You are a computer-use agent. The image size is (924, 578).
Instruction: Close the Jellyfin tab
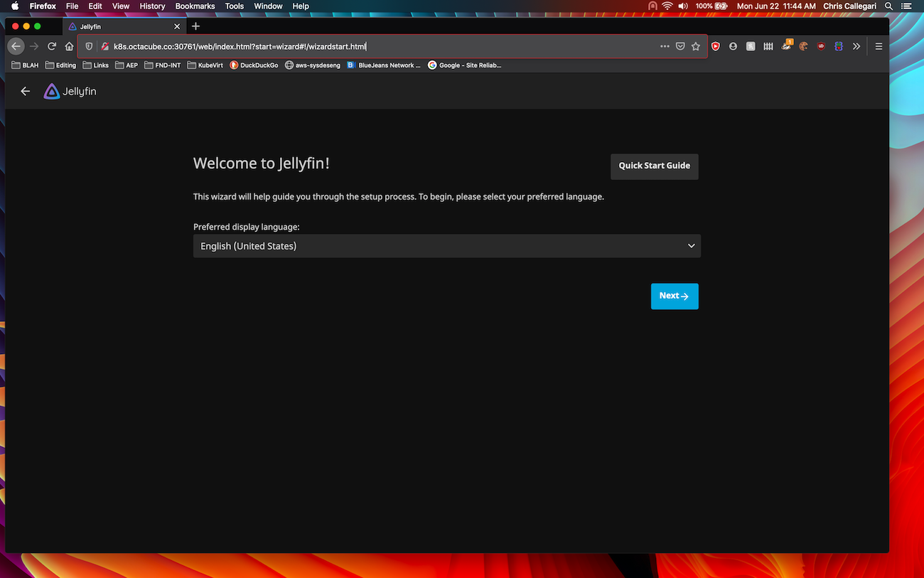pyautogui.click(x=177, y=26)
